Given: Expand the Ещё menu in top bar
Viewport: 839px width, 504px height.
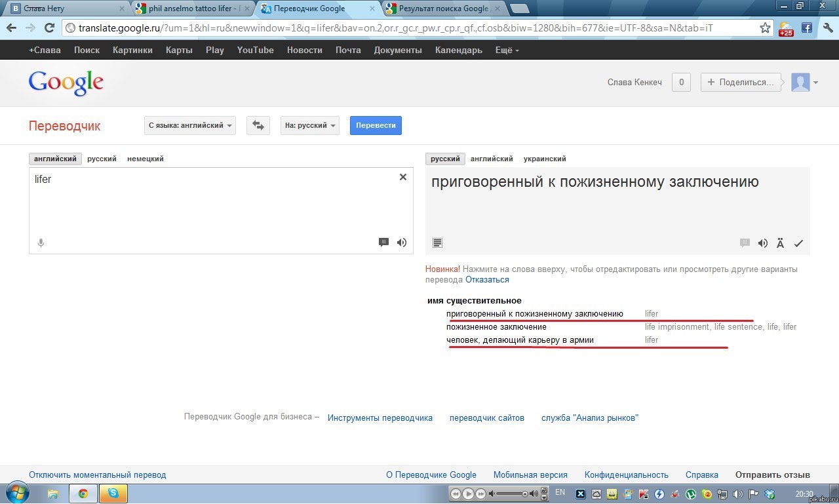Looking at the screenshot, I should click(507, 50).
